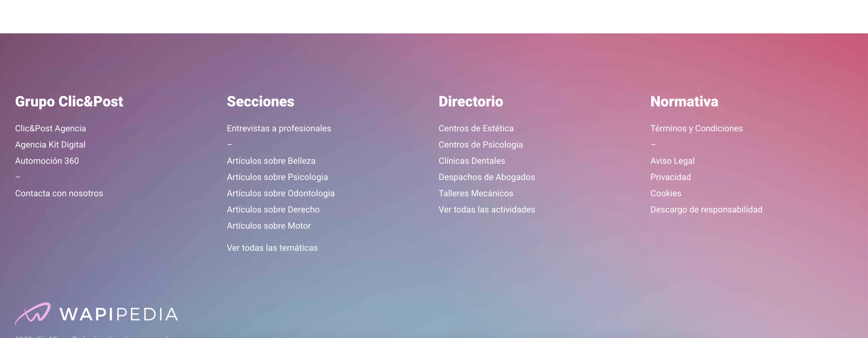The width and height of the screenshot is (868, 338).
Task: Read the Aviso Legal page
Action: (x=672, y=161)
